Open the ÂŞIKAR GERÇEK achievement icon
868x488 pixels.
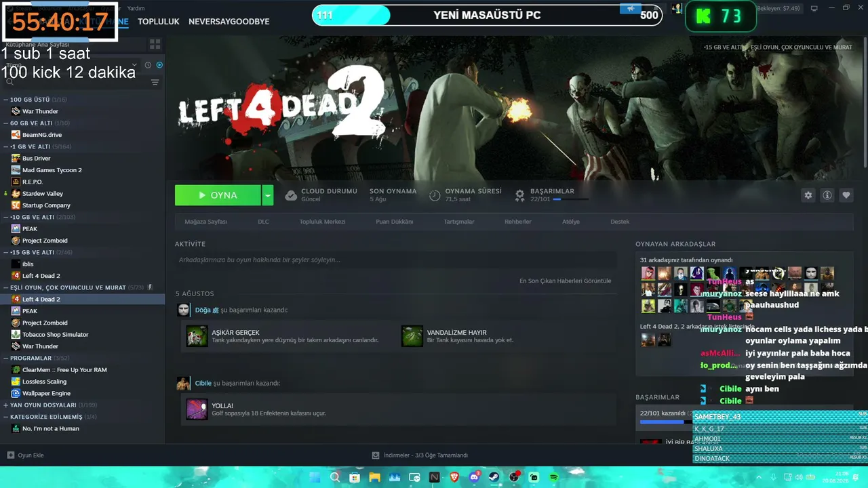pos(197,335)
